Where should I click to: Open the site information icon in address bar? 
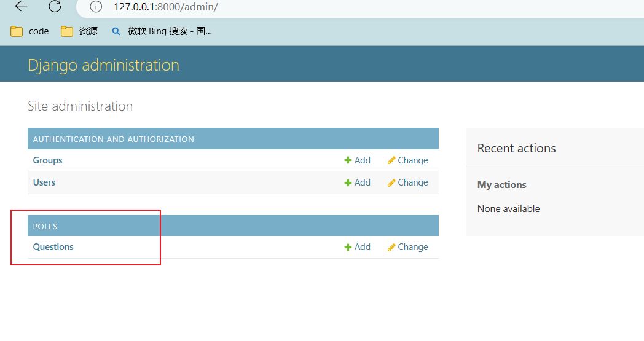(x=95, y=7)
